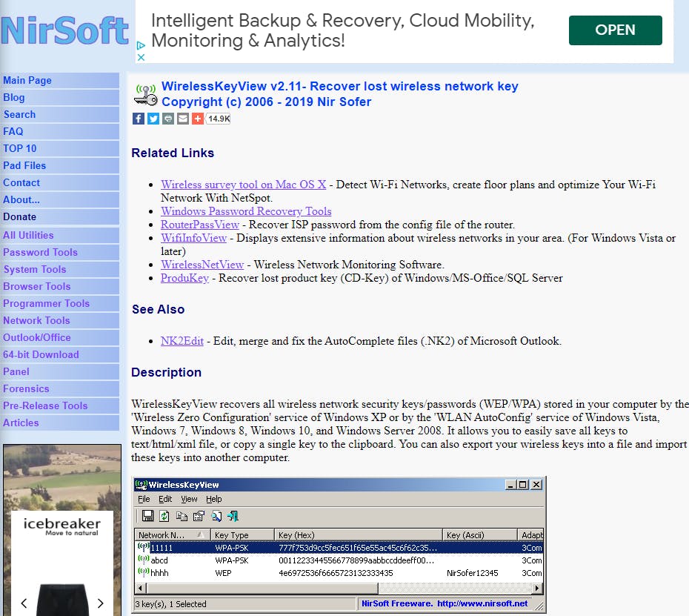Open Help menu in WirelessKeyView screenshot
This screenshot has width=689, height=616.
tap(213, 500)
